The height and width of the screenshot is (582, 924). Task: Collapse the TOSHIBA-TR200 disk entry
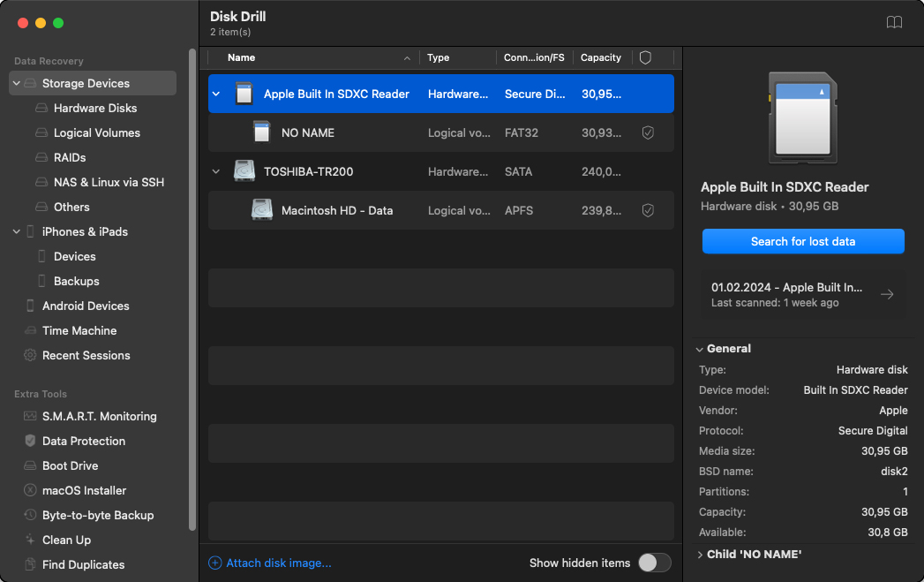pyautogui.click(x=216, y=171)
